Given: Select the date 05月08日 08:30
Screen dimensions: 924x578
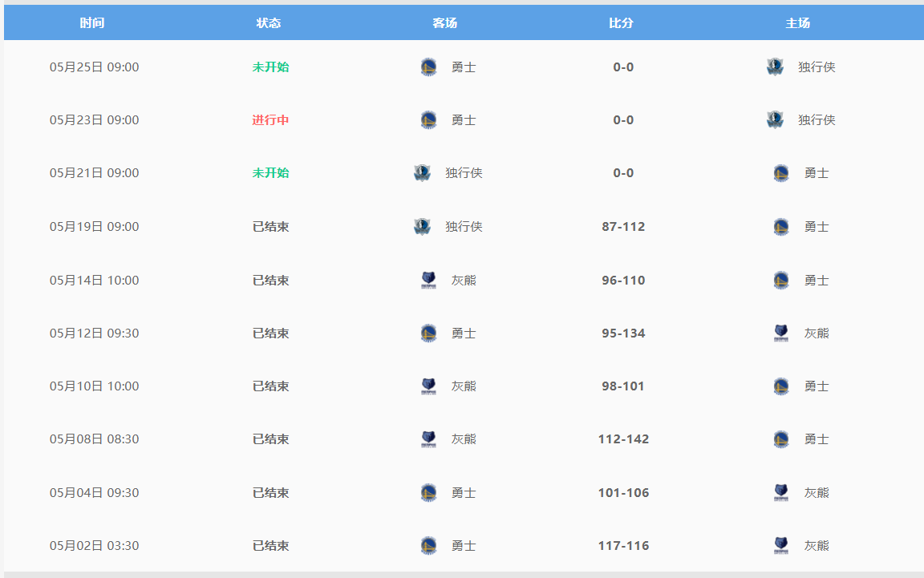Looking at the screenshot, I should coord(95,439).
